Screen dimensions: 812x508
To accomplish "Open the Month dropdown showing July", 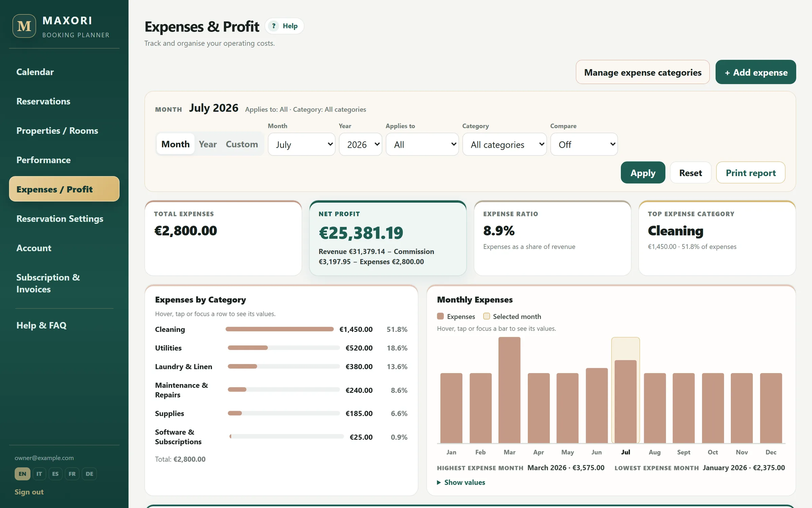I will coord(301,144).
